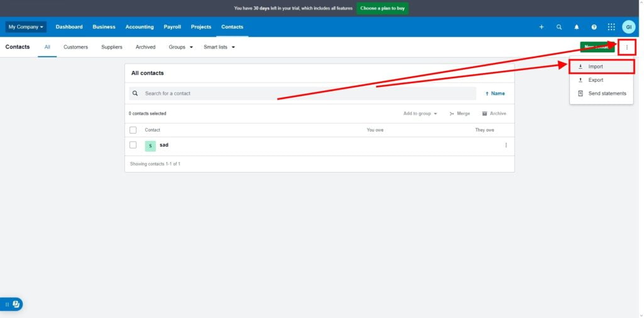Image resolution: width=644 pixels, height=318 pixels.
Task: Choose Import from the menu
Action: pyautogui.click(x=602, y=67)
